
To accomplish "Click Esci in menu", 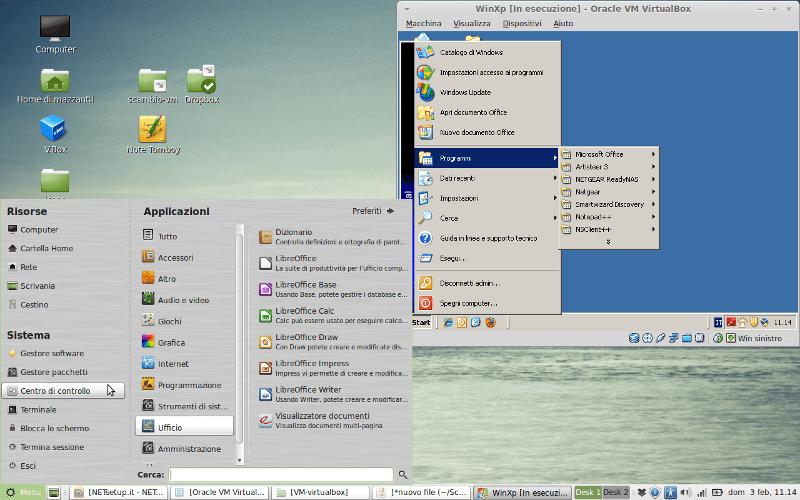I will point(63,465).
